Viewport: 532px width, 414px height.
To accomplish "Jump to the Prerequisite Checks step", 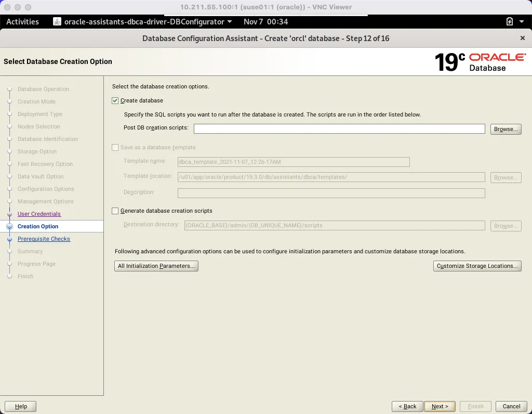I will tap(44, 239).
